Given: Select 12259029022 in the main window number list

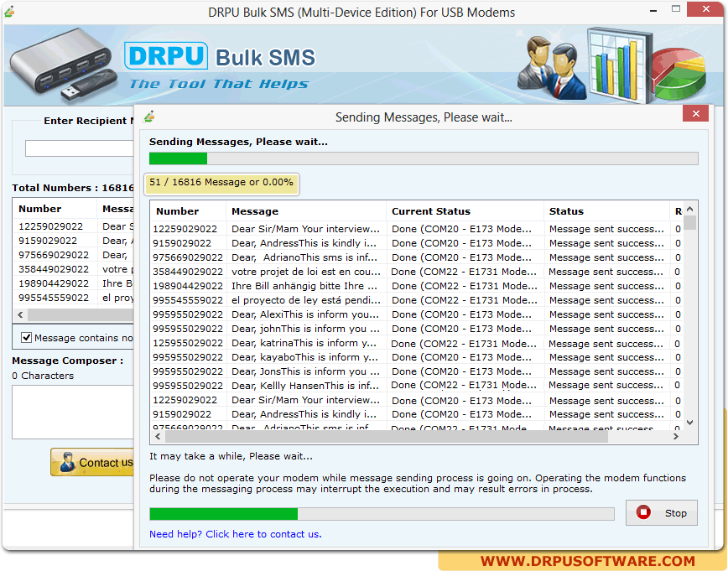Looking at the screenshot, I should coord(50,226).
